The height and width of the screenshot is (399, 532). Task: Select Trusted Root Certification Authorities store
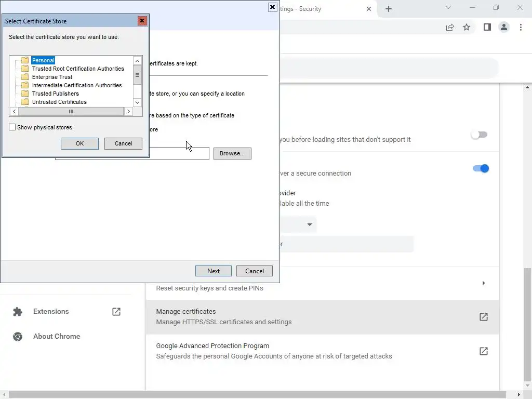point(78,69)
